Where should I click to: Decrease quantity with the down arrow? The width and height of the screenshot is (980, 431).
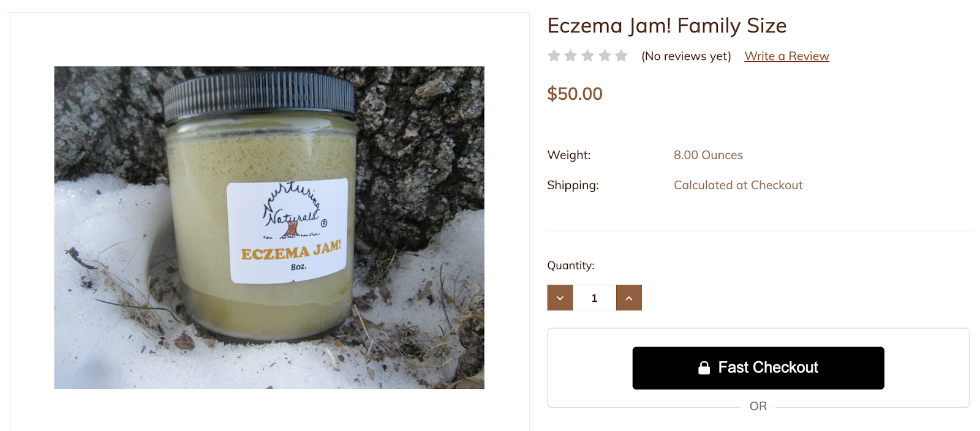[x=560, y=298]
